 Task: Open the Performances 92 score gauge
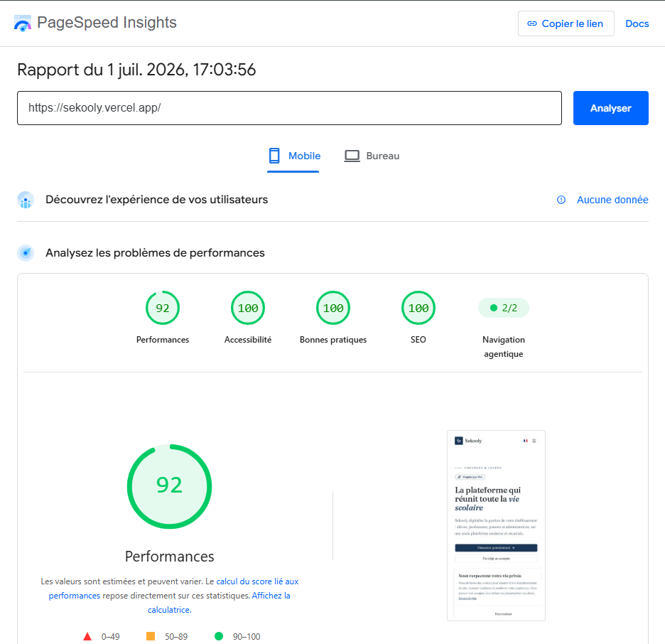[163, 308]
